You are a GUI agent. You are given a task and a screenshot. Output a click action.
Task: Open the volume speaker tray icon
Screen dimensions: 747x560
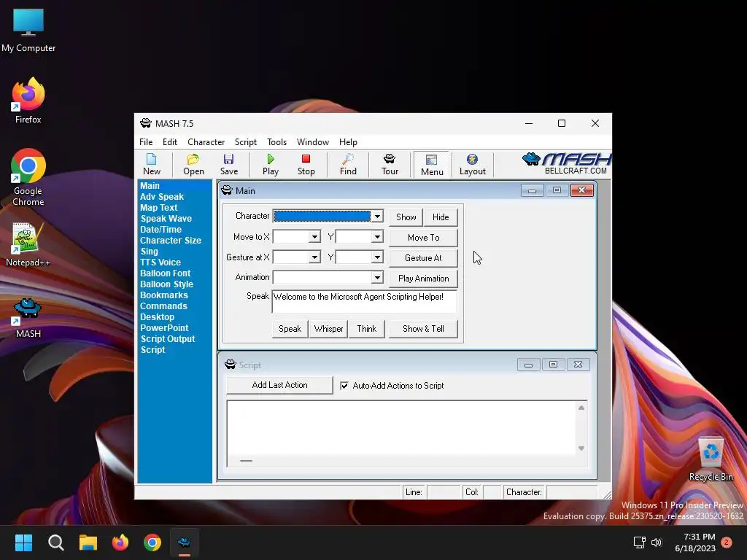pos(657,542)
